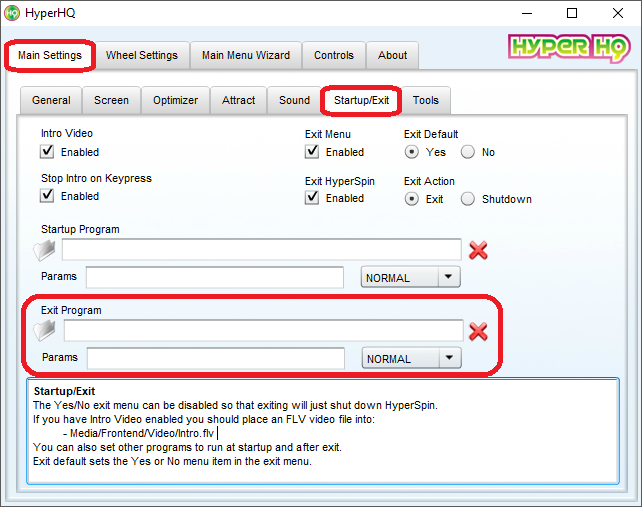Toggle the Intro Video Enabled checkbox
642x507 pixels.
pyautogui.click(x=47, y=152)
